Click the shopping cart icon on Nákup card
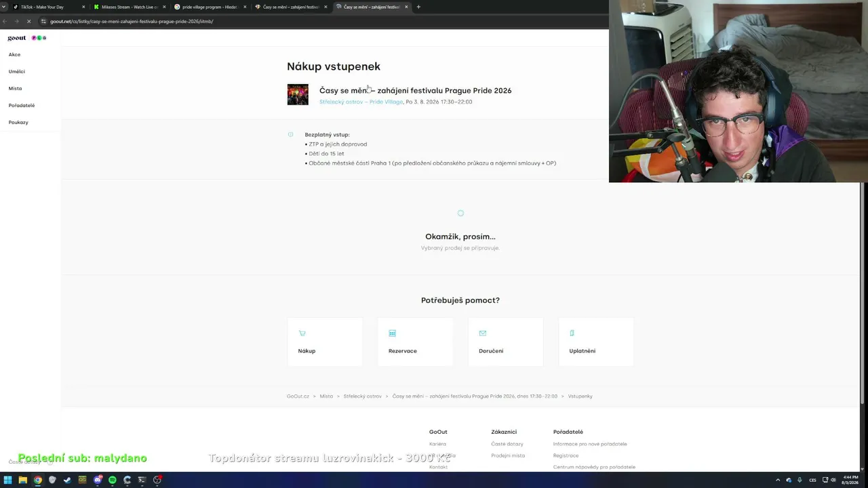 coord(302,333)
